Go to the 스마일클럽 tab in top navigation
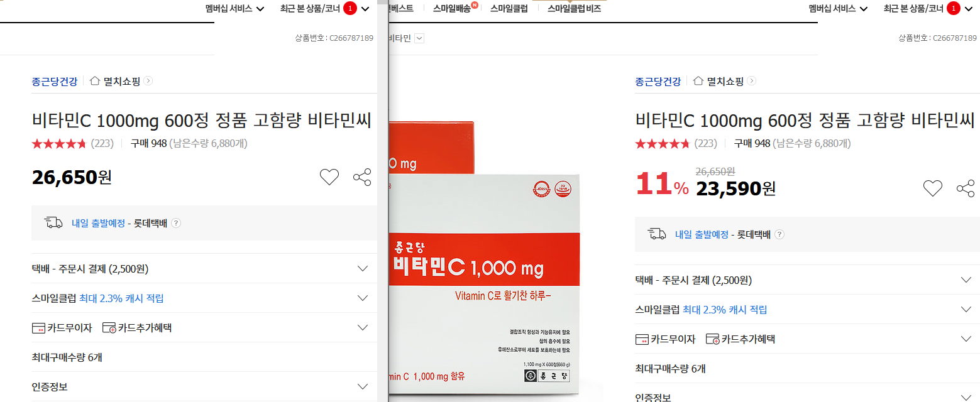 point(509,9)
